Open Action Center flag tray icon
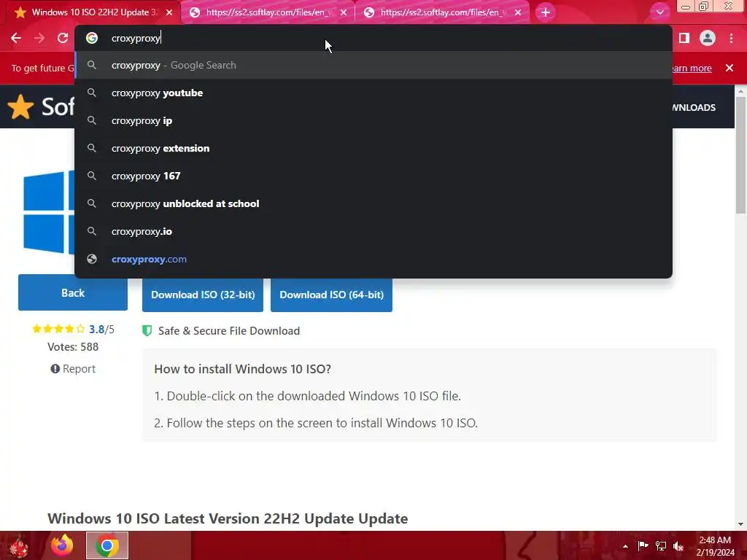747x560 pixels. [643, 546]
